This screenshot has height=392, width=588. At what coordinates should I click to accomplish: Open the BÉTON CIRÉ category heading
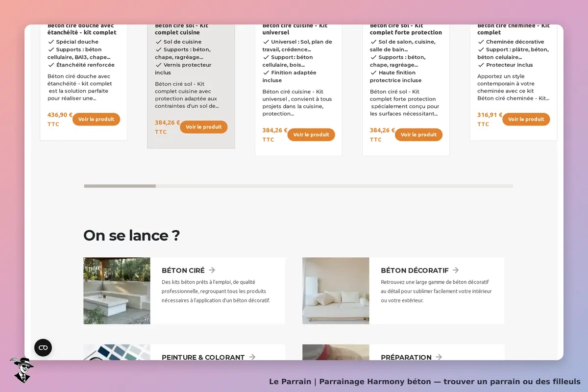pyautogui.click(x=183, y=270)
